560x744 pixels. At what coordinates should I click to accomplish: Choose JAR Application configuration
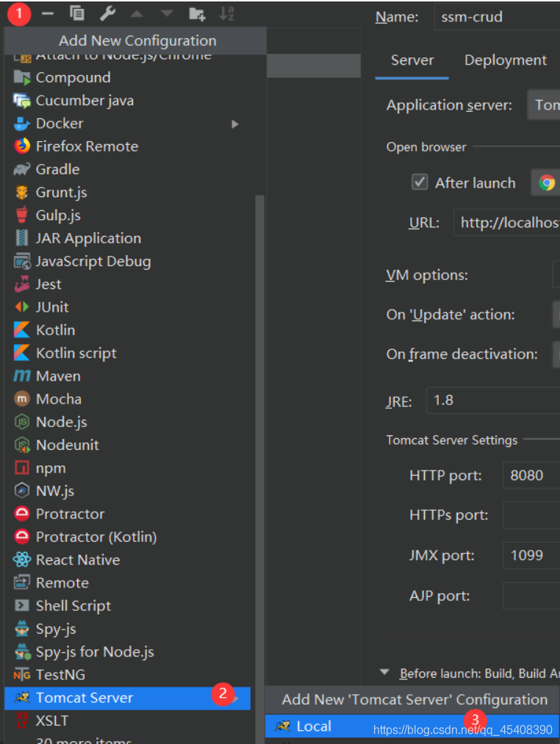tap(127, 238)
